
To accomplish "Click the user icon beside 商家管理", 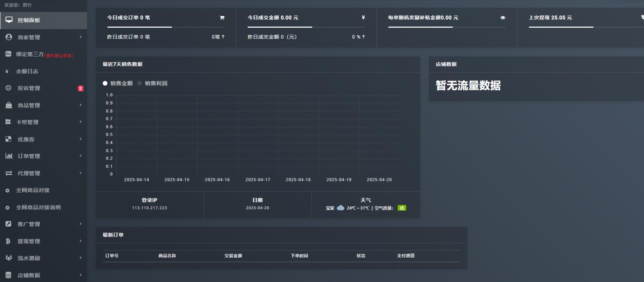I will pos(9,37).
